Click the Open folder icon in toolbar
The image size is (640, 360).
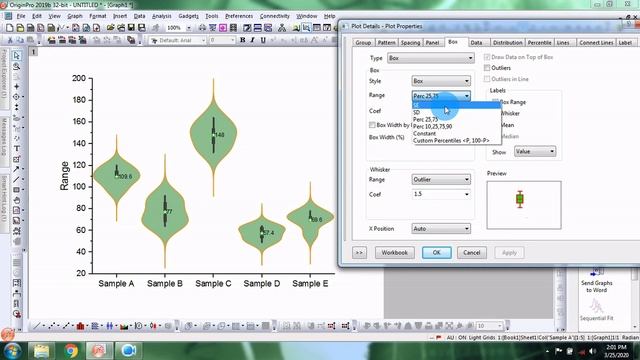click(x=111, y=28)
